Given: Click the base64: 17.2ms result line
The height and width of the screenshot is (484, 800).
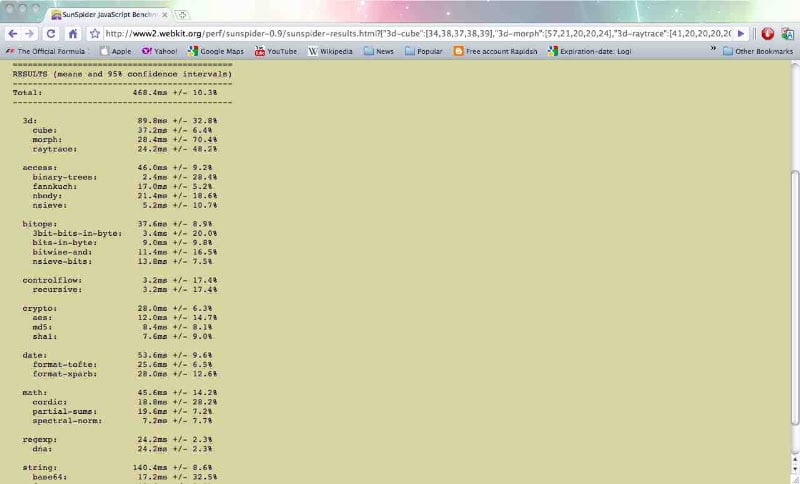Looking at the screenshot, I should tap(124, 477).
